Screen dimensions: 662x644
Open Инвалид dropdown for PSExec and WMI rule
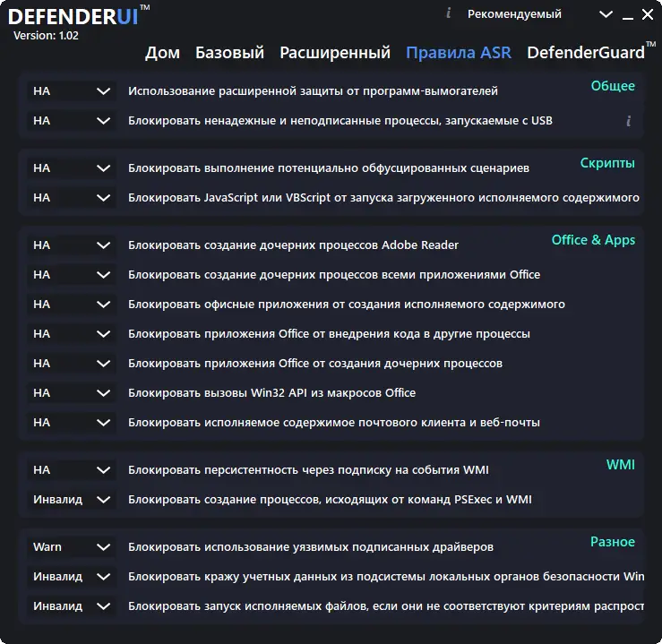72,500
